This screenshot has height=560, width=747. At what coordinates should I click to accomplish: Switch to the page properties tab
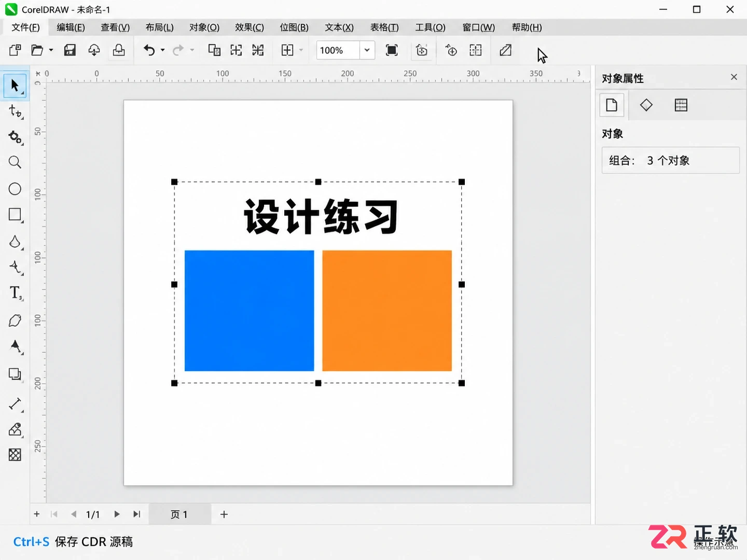[612, 105]
